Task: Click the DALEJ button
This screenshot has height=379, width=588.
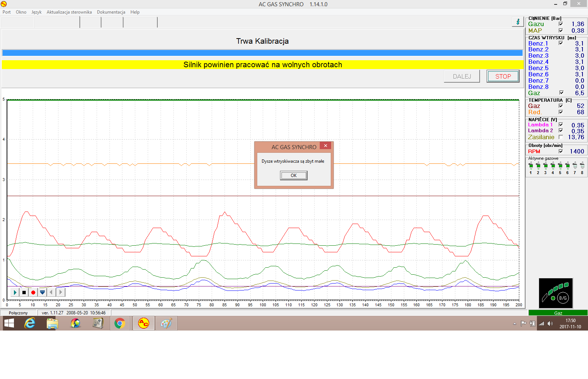Action: click(462, 76)
